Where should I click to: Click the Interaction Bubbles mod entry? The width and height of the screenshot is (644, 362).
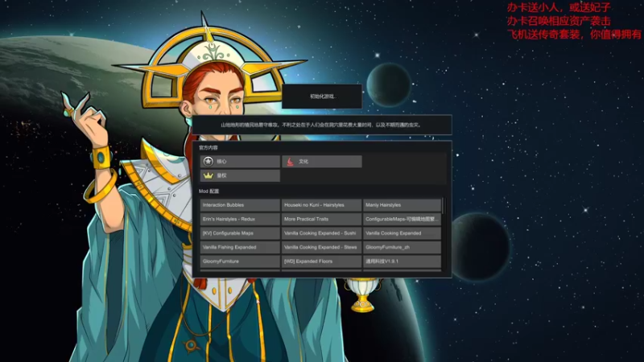pyautogui.click(x=240, y=205)
